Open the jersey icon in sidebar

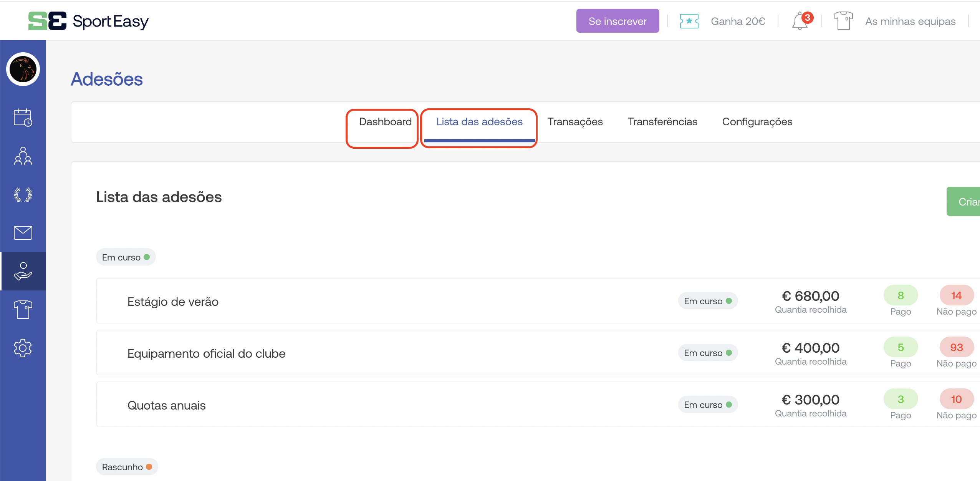(x=23, y=310)
